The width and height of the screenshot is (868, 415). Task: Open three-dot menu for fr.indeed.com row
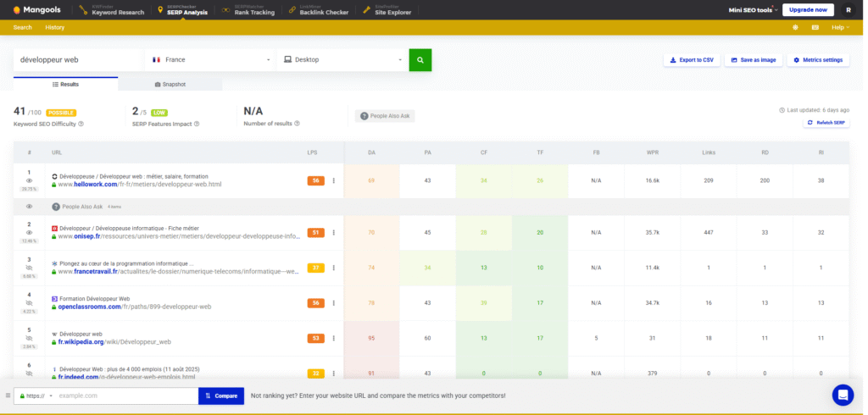pyautogui.click(x=333, y=373)
